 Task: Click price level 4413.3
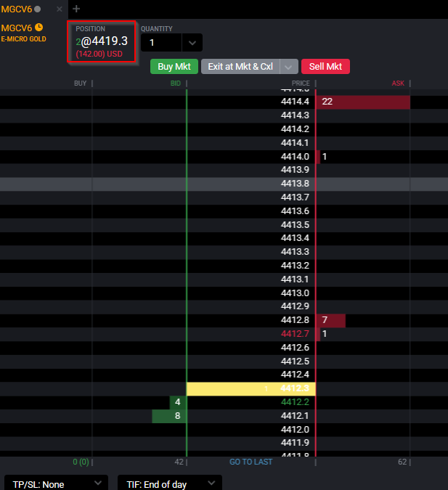pyautogui.click(x=295, y=252)
